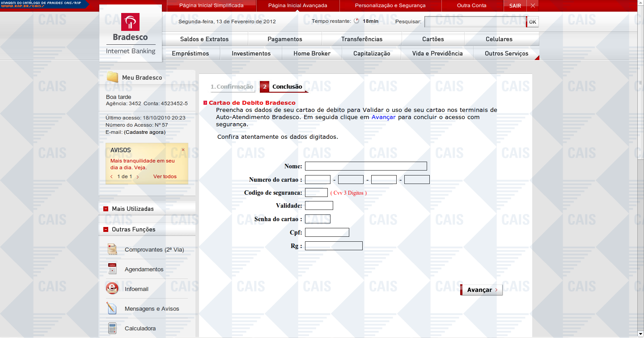Launch the Calculadora icon
644x338 pixels.
pyautogui.click(x=112, y=328)
